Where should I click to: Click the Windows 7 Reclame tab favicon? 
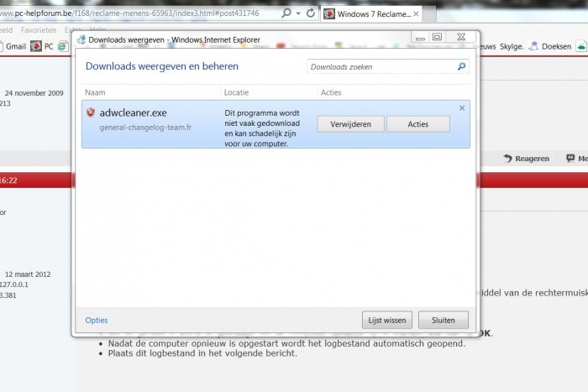coord(329,14)
